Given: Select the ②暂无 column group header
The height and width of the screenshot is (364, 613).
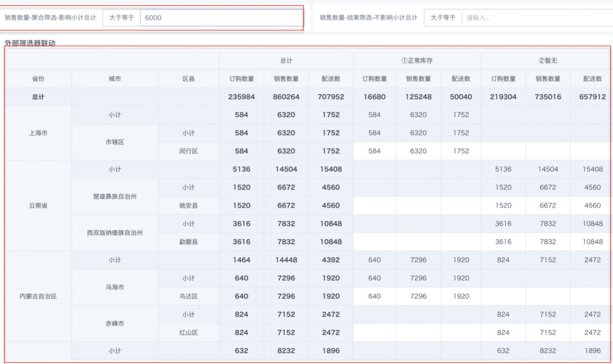Looking at the screenshot, I should (547, 60).
